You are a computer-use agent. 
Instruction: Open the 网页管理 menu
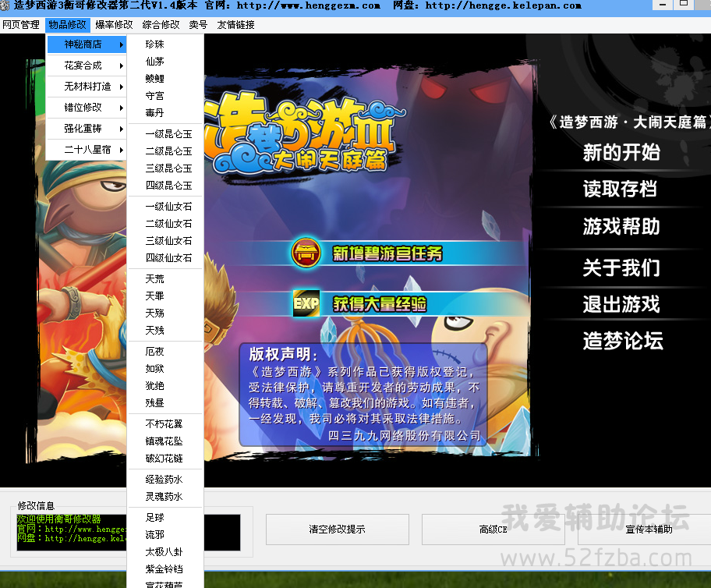coord(21,24)
